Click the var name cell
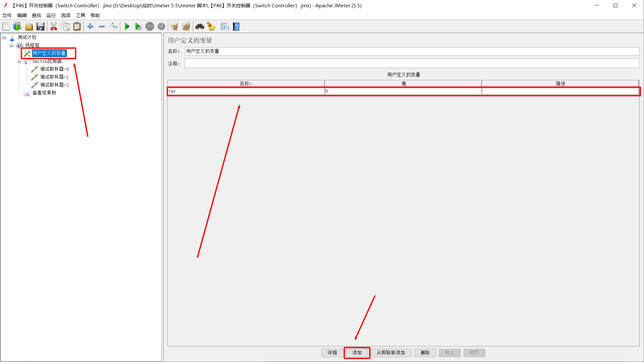This screenshot has height=362, width=644. [x=246, y=91]
